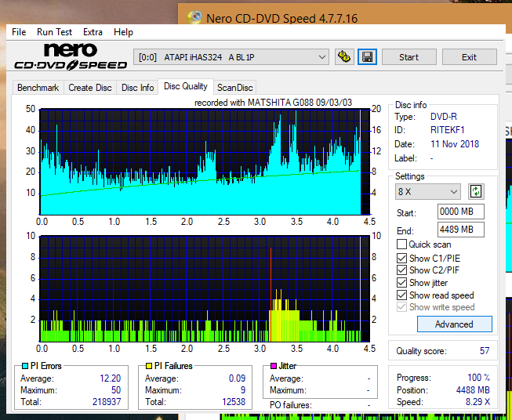Click the Position value 4488 MB

[x=473, y=389]
